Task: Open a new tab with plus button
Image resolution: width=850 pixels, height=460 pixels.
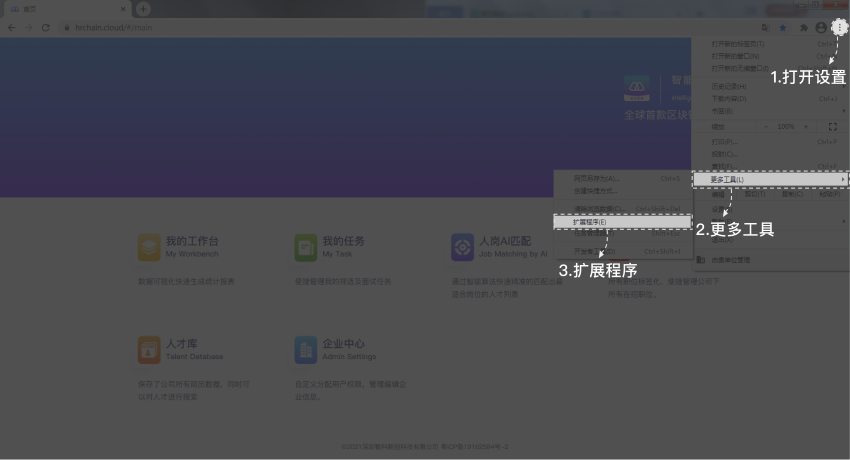Action: pos(144,9)
